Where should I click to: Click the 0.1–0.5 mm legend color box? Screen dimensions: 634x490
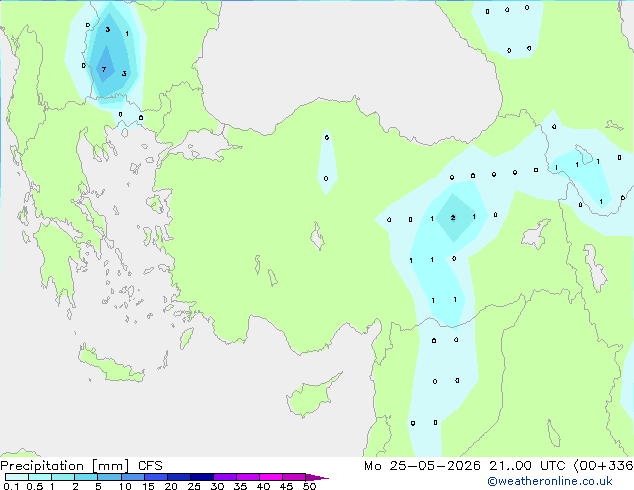[x=17, y=477]
